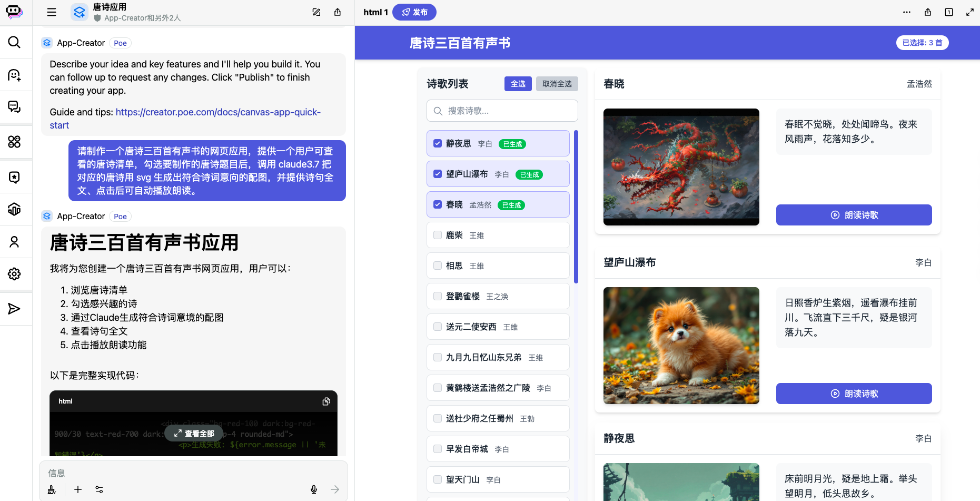Click the 静夜思 card title
This screenshot has width=980, height=501.
pyautogui.click(x=619, y=438)
